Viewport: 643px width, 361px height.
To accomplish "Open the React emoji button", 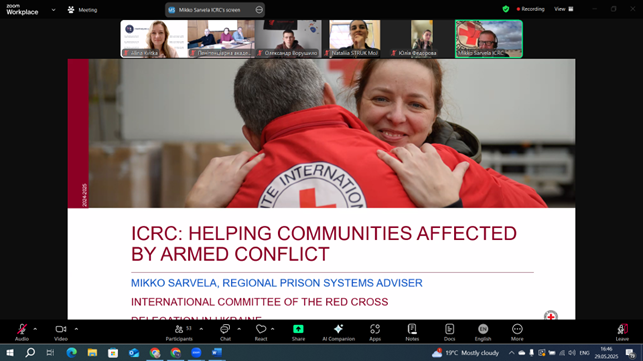I will coord(261,332).
